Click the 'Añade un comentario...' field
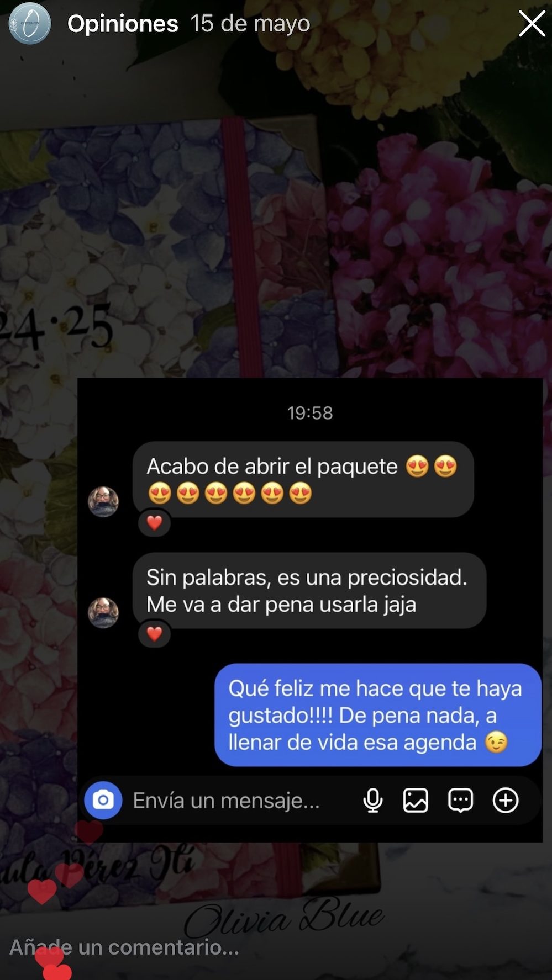 tap(125, 947)
